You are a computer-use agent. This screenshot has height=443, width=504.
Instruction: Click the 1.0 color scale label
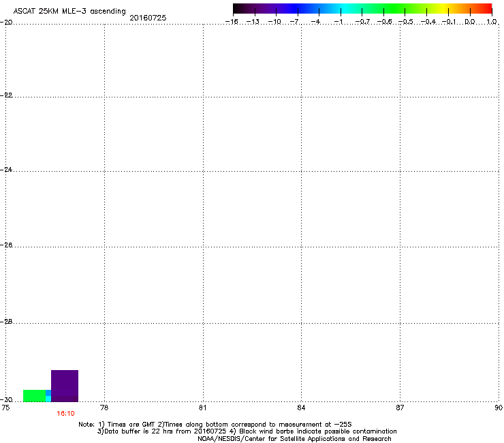click(492, 22)
